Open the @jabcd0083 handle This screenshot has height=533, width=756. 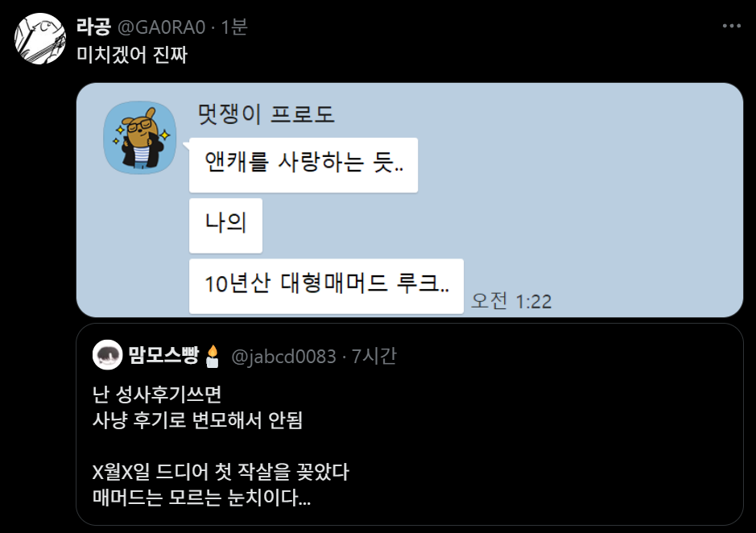(x=283, y=357)
